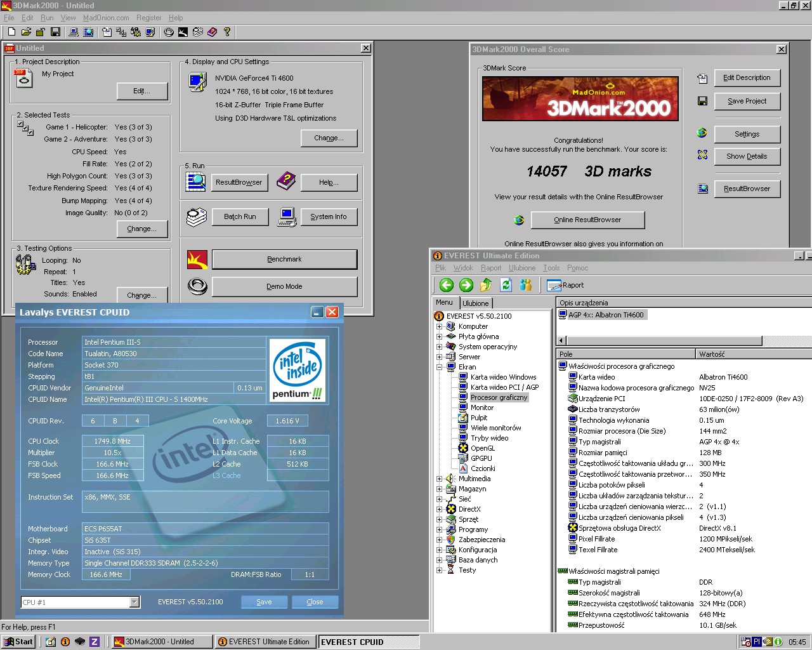The height and width of the screenshot is (650, 812).
Task: Expand the Komputer tree node
Action: 439,326
